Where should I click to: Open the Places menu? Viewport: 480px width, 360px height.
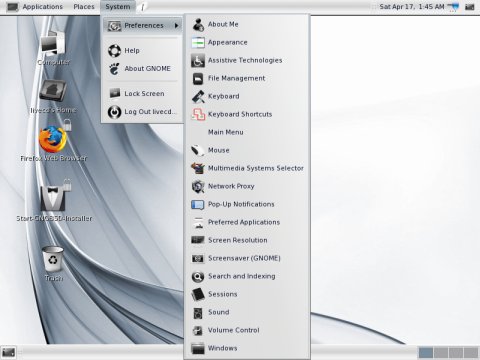click(84, 7)
